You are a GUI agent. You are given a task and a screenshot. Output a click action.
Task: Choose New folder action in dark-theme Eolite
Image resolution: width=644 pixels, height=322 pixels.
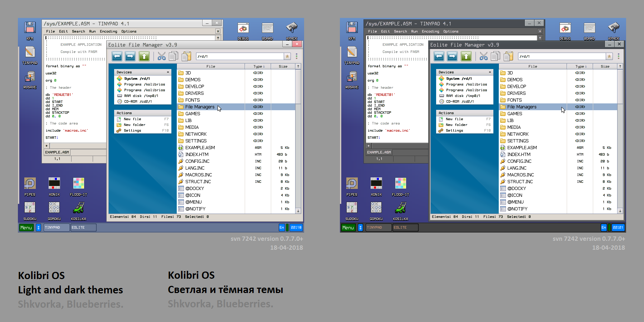(465, 125)
